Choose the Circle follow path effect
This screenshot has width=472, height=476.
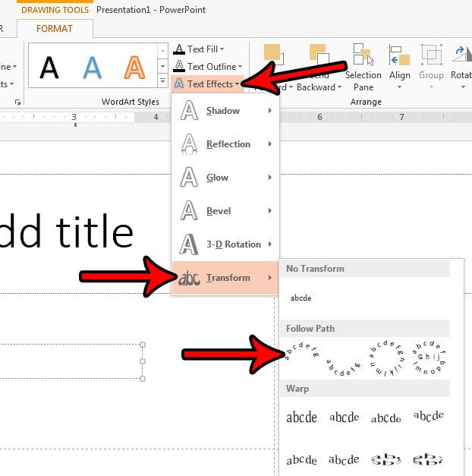(x=386, y=359)
